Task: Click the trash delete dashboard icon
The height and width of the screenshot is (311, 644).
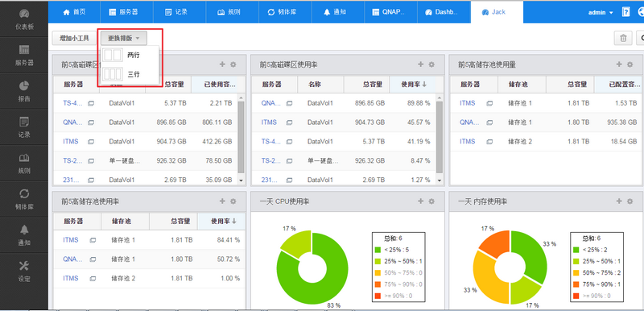Action: (x=623, y=38)
